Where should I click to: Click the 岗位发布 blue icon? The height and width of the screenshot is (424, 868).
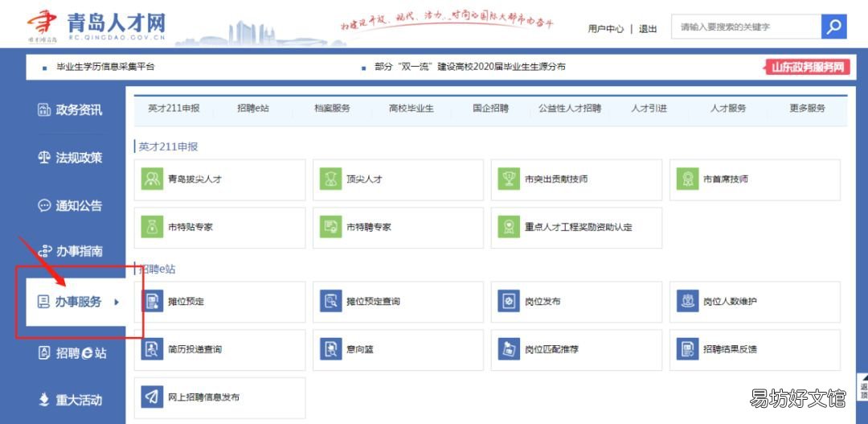(x=509, y=301)
